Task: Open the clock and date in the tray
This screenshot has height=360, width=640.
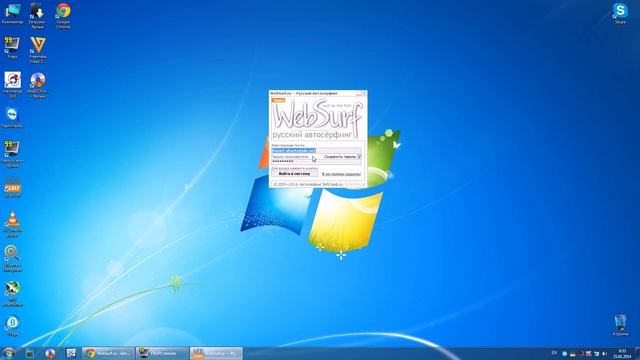Action: (x=622, y=353)
